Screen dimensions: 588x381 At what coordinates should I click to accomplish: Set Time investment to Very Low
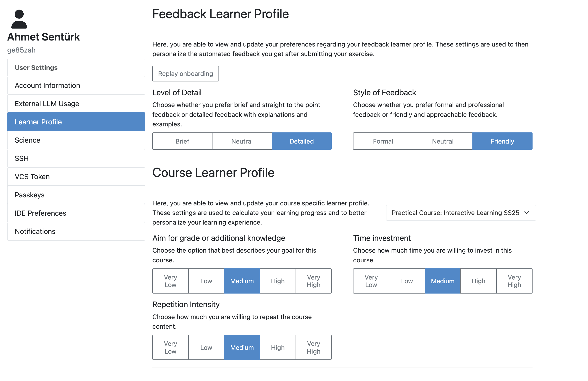click(371, 281)
